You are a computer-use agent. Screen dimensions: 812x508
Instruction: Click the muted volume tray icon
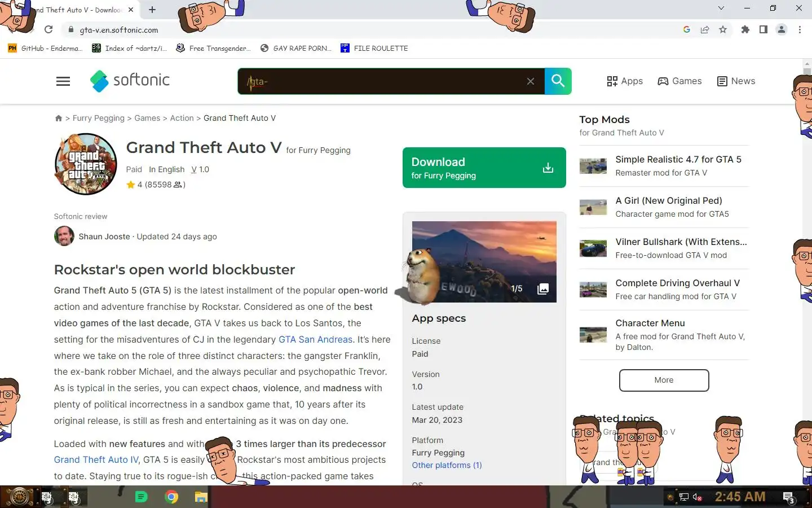pos(698,497)
